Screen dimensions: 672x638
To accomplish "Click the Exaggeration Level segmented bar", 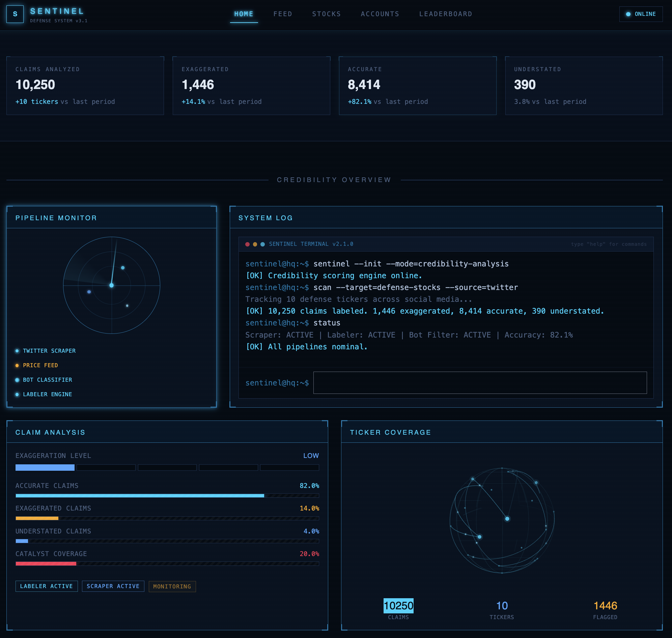I will (167, 468).
